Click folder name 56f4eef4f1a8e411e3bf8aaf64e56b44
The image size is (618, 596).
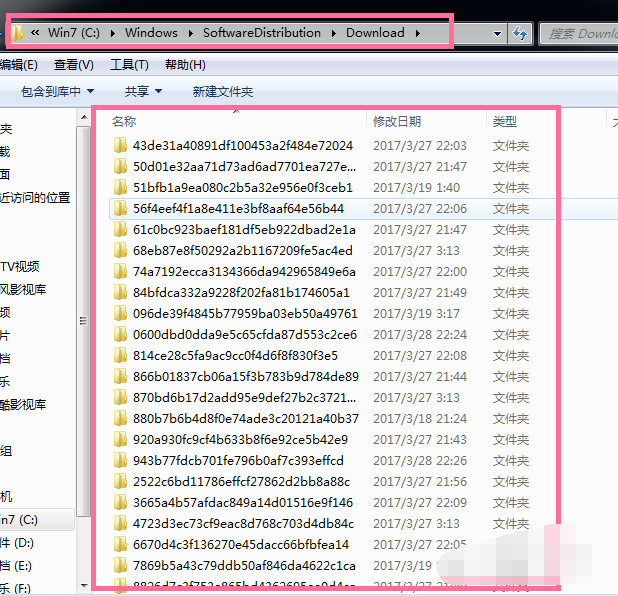click(238, 209)
